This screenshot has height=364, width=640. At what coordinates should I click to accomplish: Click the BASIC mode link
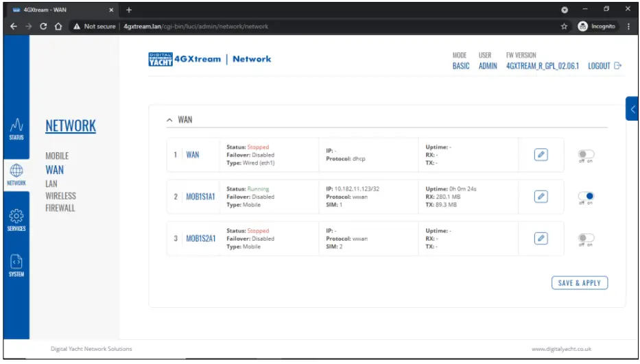(461, 66)
